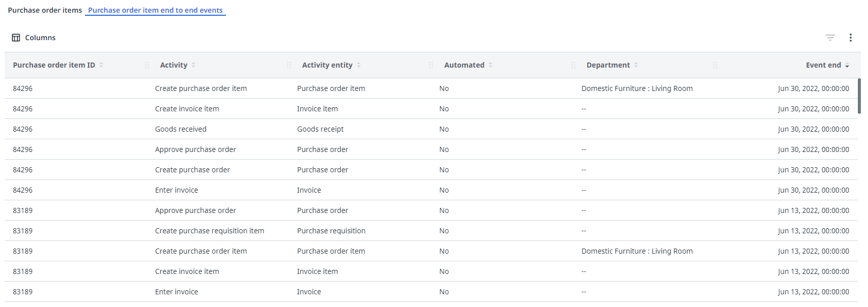
Task: Click the Create purchase requisition item cell
Action: (x=210, y=231)
